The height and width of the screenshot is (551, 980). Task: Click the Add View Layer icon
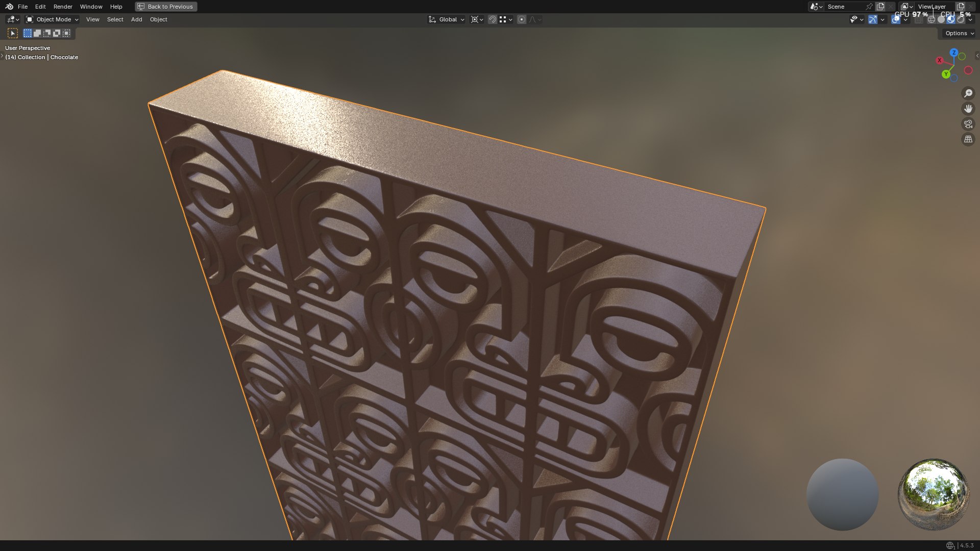pos(961,7)
